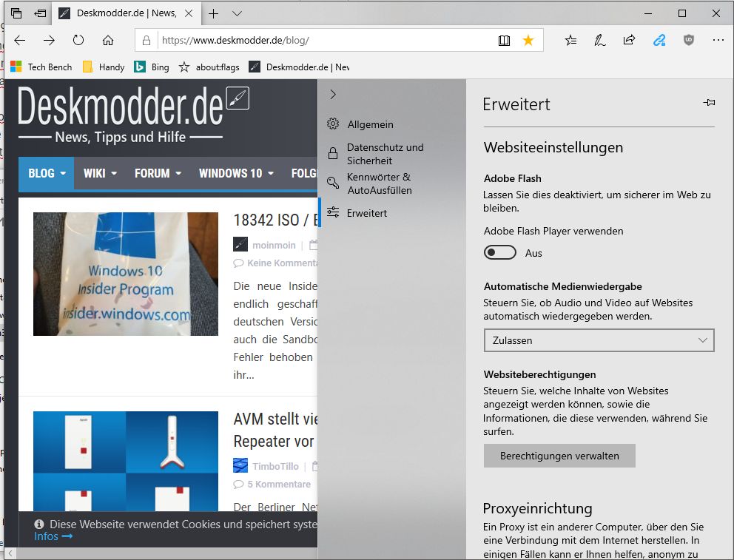Toggle Adobe Flash Player verwenden switch
The image size is (734, 560).
coord(500,253)
